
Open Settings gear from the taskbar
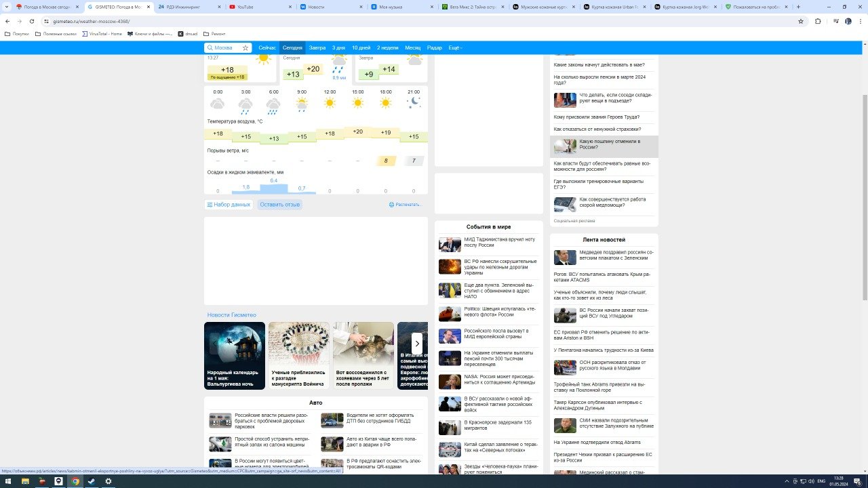point(108,482)
